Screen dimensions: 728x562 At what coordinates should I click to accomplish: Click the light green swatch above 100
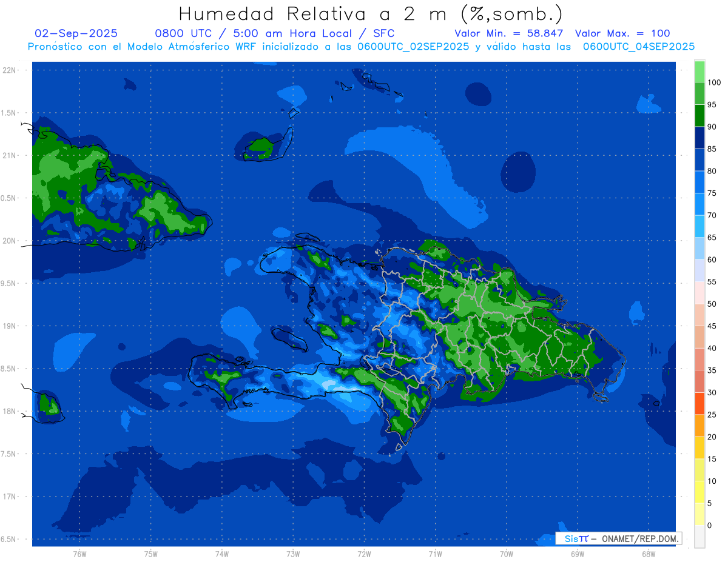click(699, 72)
